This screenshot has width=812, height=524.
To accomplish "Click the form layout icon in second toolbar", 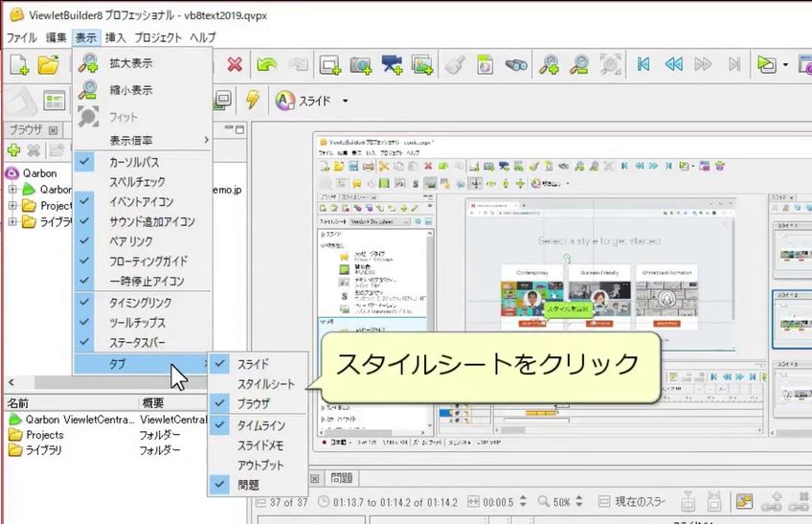I will (x=54, y=102).
